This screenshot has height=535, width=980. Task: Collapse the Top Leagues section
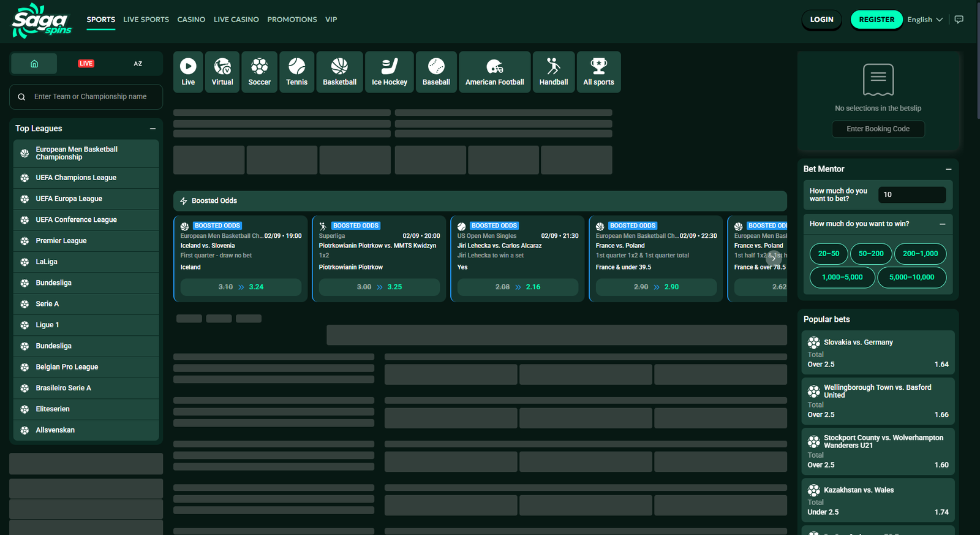[x=153, y=129]
